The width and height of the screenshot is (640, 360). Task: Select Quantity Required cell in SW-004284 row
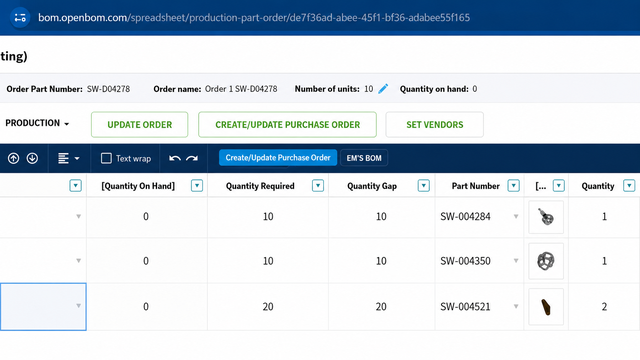268,217
